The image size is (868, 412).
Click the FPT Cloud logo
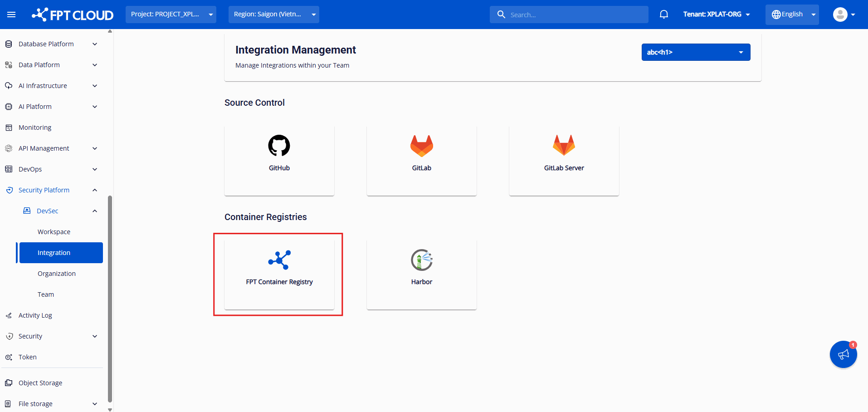(73, 15)
